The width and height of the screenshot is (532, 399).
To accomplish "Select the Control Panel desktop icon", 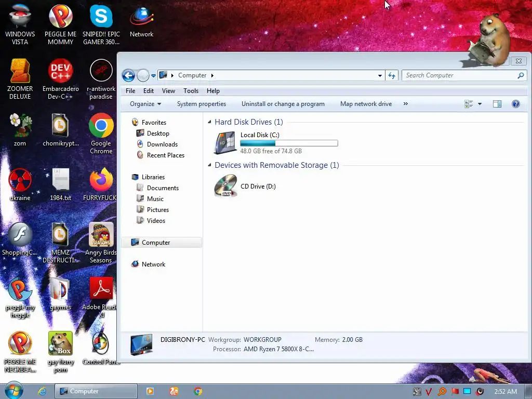I will click(x=101, y=348).
